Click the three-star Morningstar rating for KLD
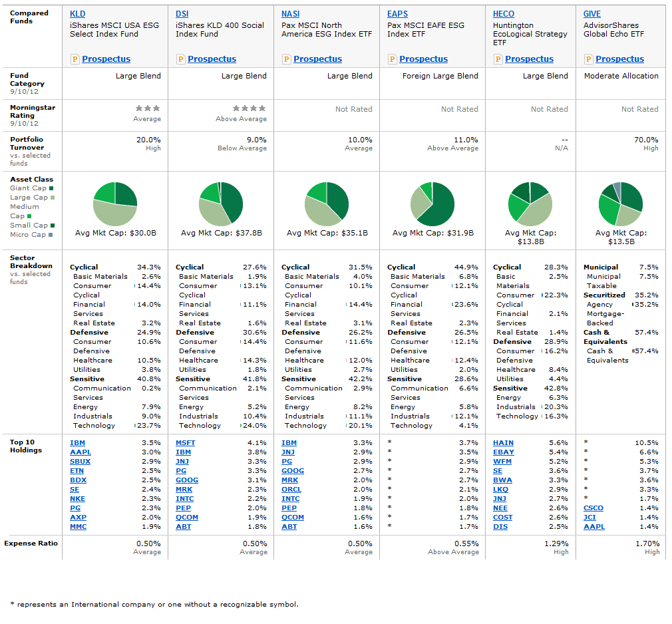672x624 pixels. point(148,108)
